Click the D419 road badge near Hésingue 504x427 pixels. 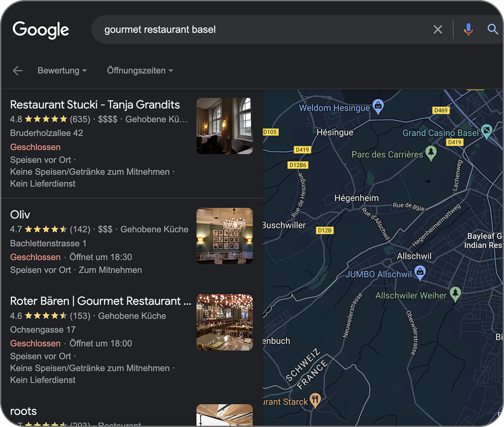(x=302, y=149)
